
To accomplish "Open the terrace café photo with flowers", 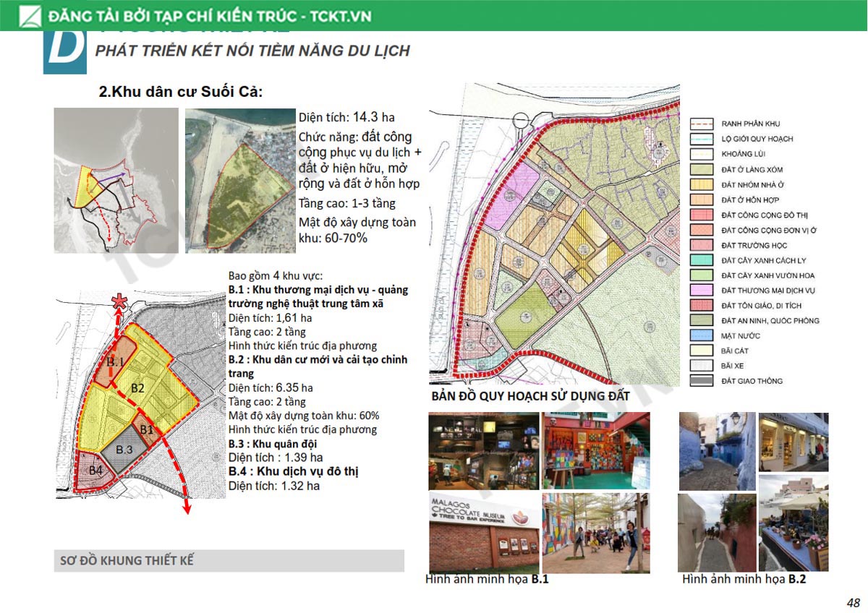I will click(x=793, y=523).
